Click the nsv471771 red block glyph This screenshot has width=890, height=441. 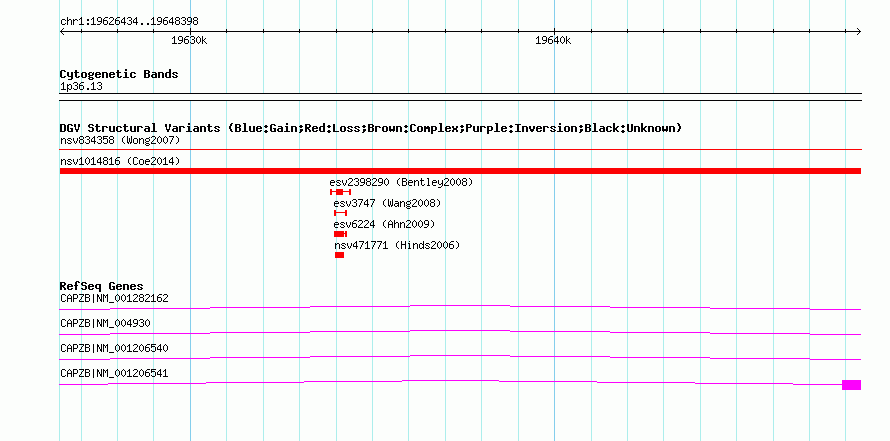(x=339, y=255)
